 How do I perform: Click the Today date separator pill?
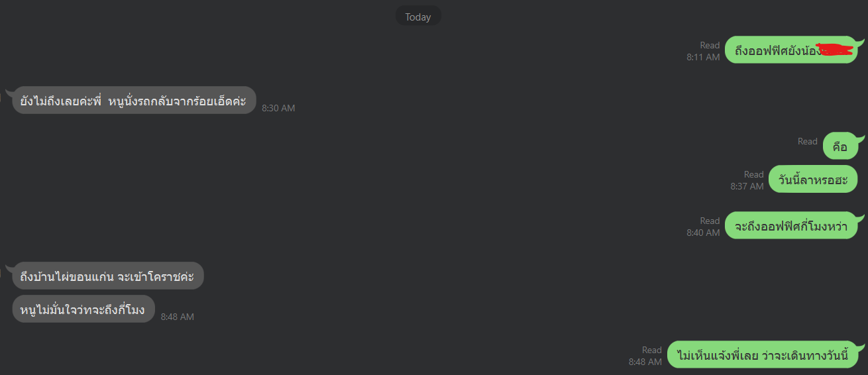coord(418,17)
